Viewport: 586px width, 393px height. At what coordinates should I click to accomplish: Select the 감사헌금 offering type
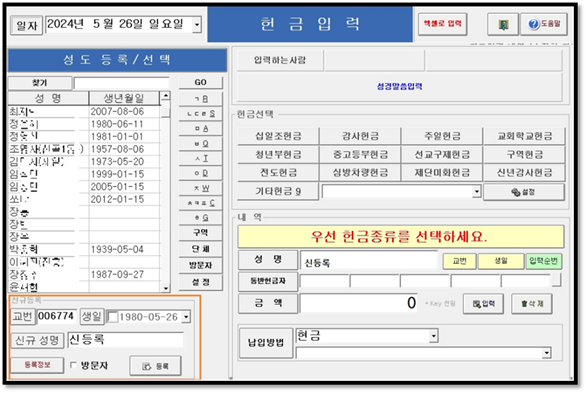click(x=360, y=136)
